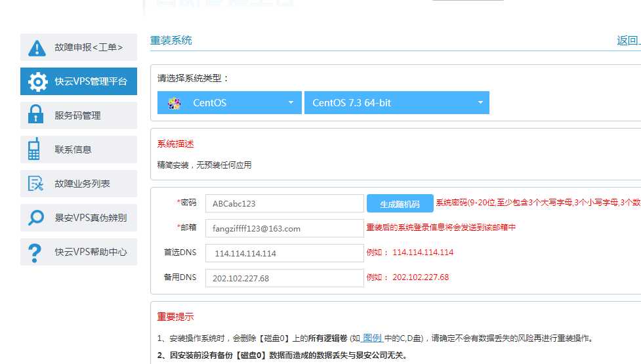Image resolution: width=641 pixels, height=364 pixels.
Task: Click example text 例如： 114.114.114.114
Action: 409,252
